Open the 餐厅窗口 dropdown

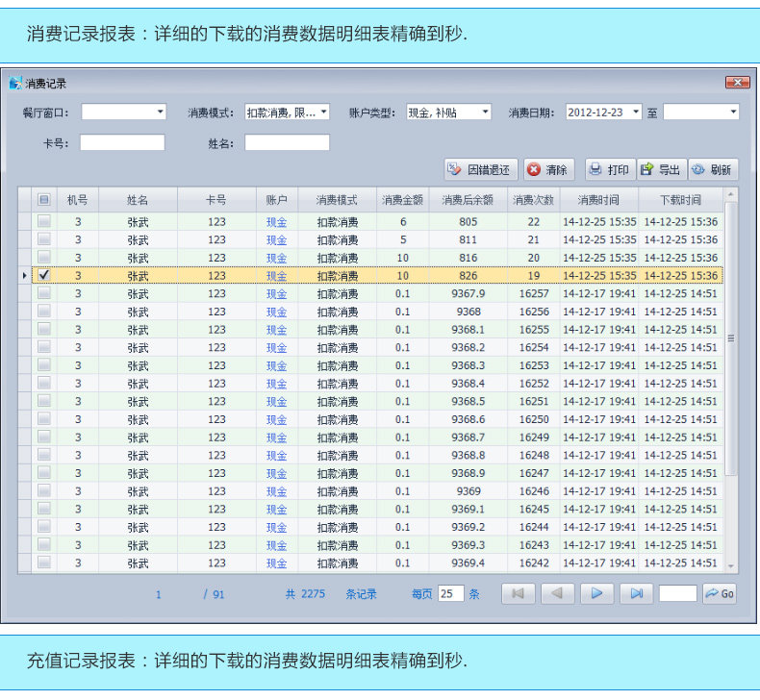click(x=123, y=112)
